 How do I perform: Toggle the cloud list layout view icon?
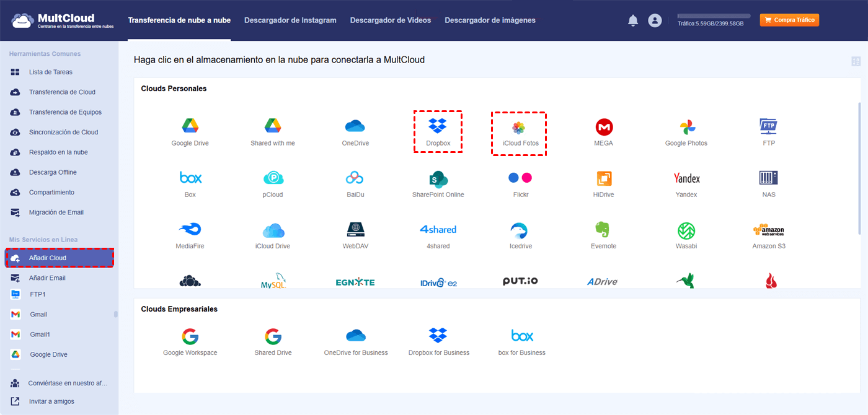pos(856,61)
